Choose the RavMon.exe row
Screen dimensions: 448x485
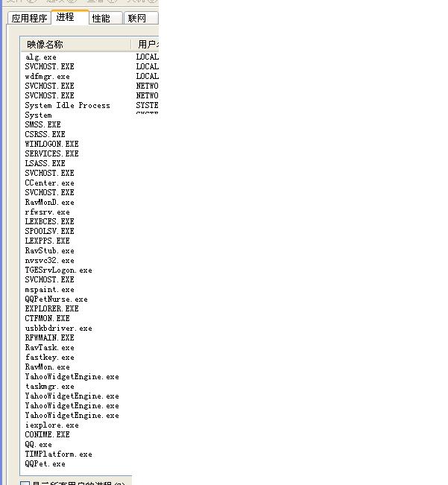48,367
